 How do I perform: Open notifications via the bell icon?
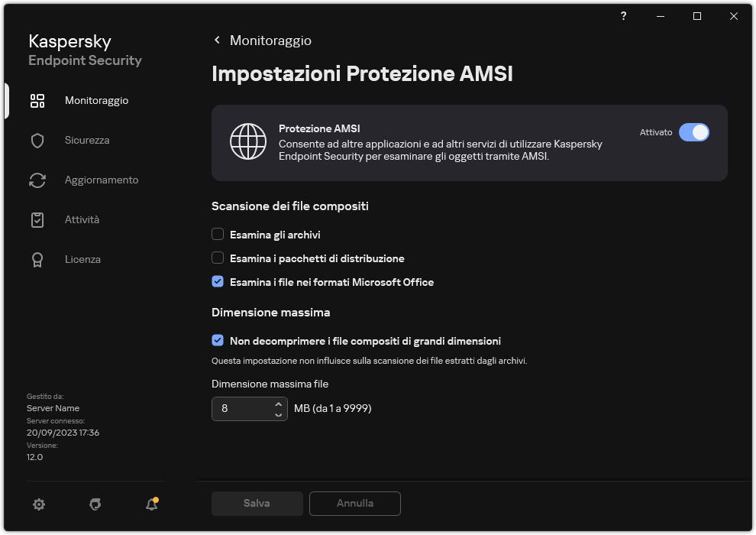coord(150,504)
